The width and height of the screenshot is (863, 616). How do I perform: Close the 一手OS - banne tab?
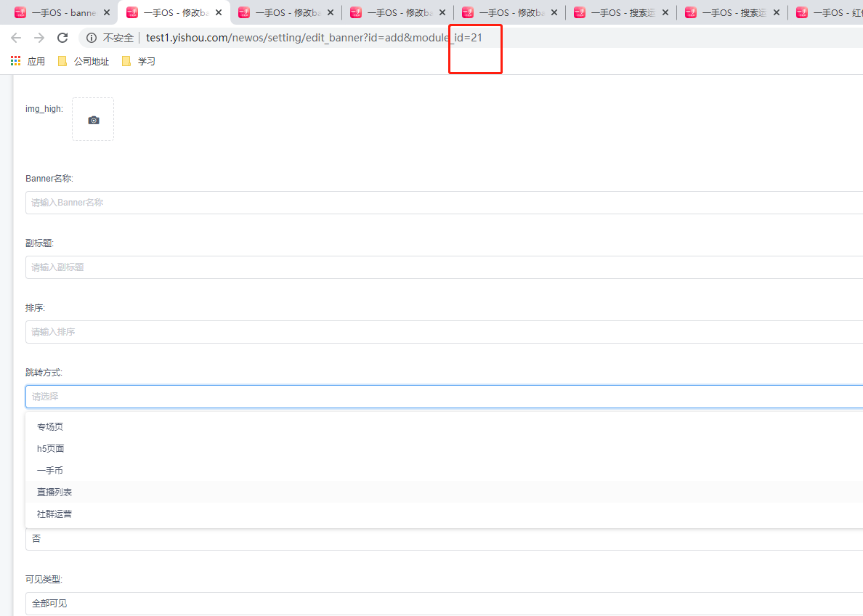(107, 12)
